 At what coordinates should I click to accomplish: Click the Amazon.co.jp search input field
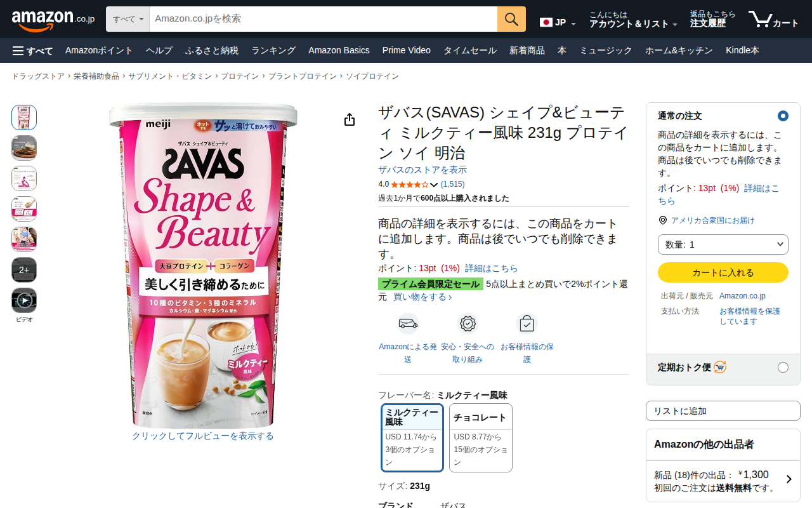324,19
